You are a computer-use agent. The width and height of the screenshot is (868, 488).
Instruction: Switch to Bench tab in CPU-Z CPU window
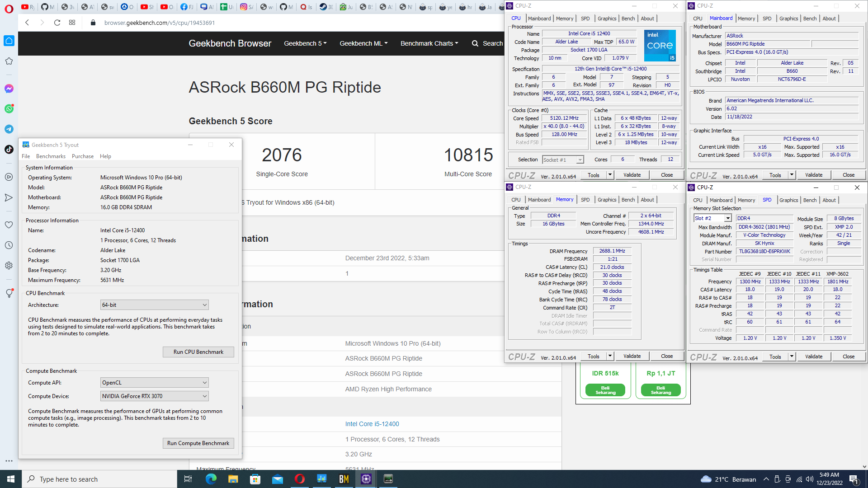pyautogui.click(x=628, y=19)
